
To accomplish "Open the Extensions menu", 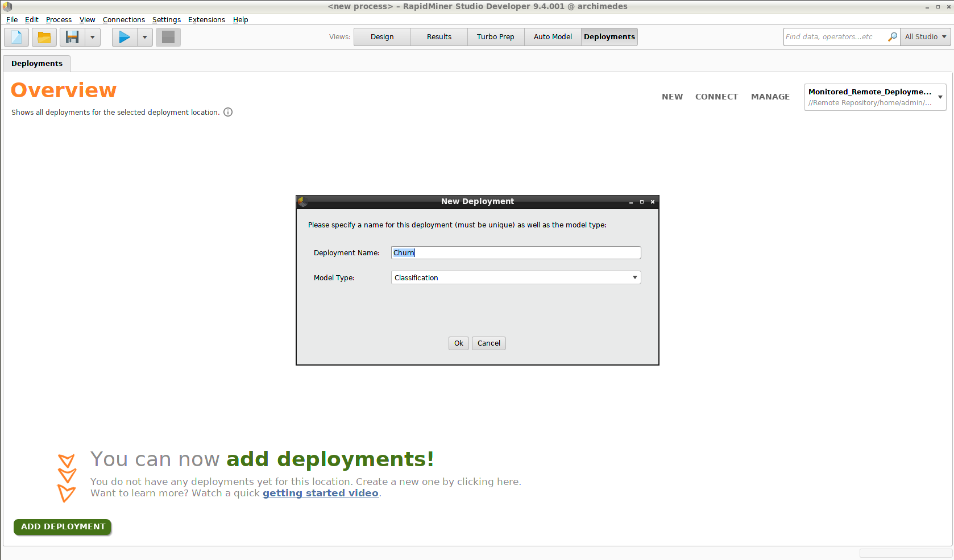I will coord(207,20).
